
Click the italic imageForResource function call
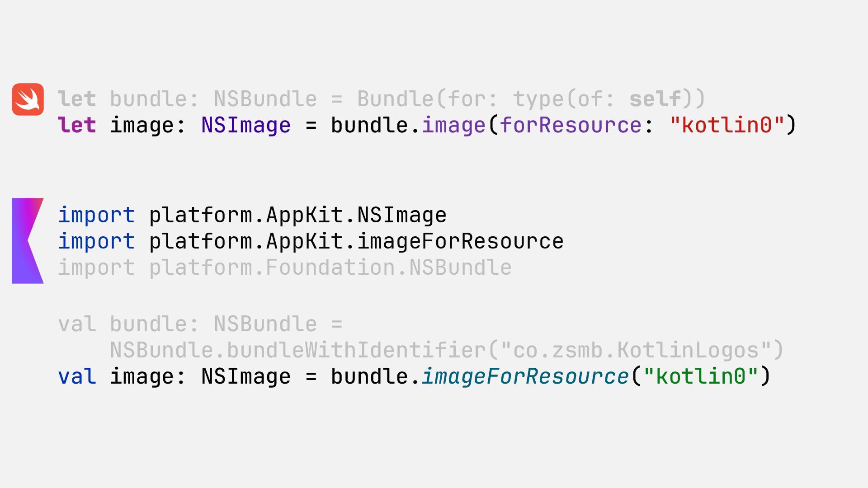tap(525, 376)
